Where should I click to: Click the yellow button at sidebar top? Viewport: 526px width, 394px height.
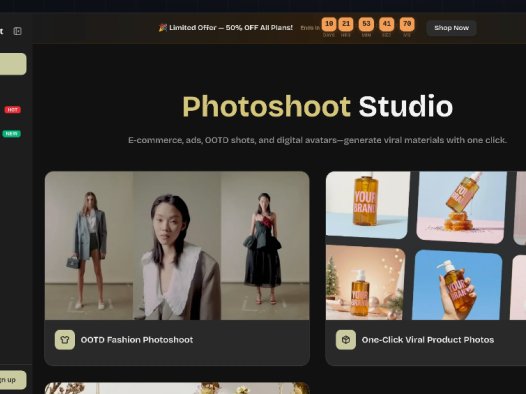13,64
